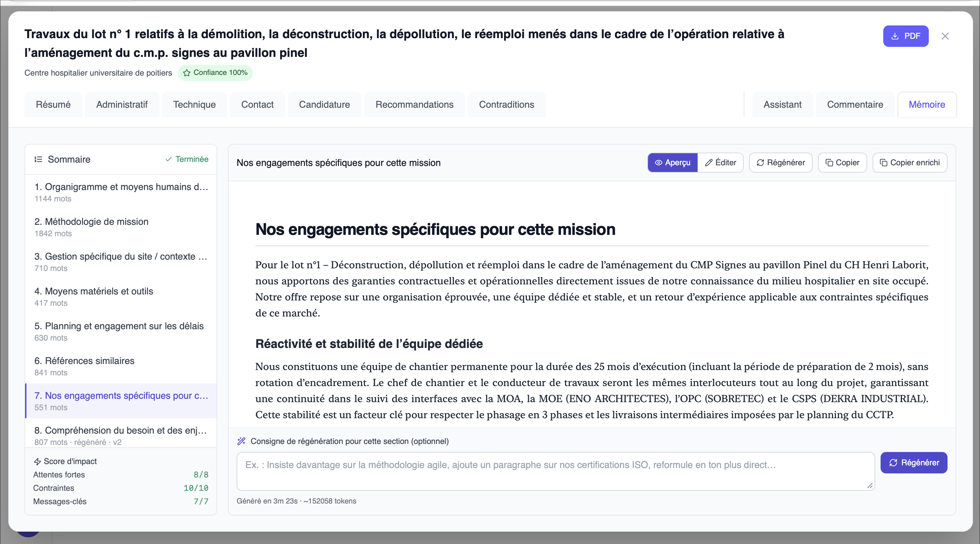Select section 4 Moyens matériels et outils
Screen dimensions: 980x544
tap(121, 296)
